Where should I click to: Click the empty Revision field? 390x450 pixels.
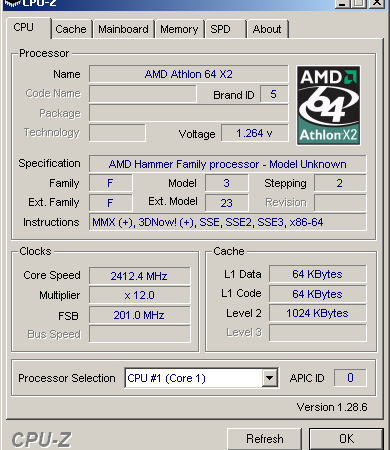pyautogui.click(x=340, y=203)
